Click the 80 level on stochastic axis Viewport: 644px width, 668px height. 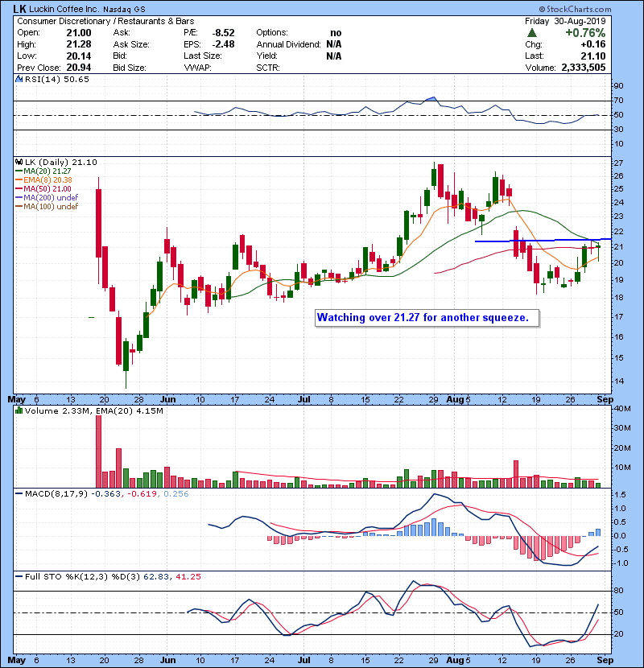[x=618, y=591]
